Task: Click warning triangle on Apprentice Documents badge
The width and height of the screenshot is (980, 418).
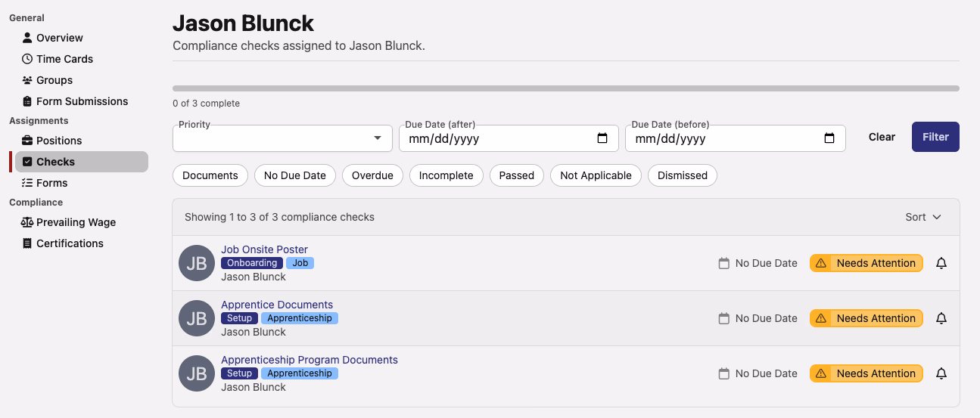Action: click(x=821, y=318)
